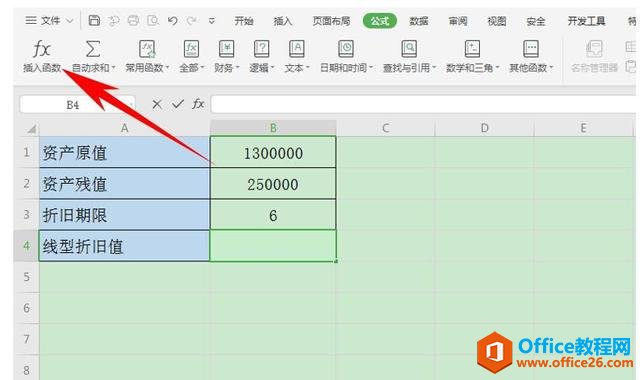Expand the 查找与引用 dropdown arrow

coord(434,68)
